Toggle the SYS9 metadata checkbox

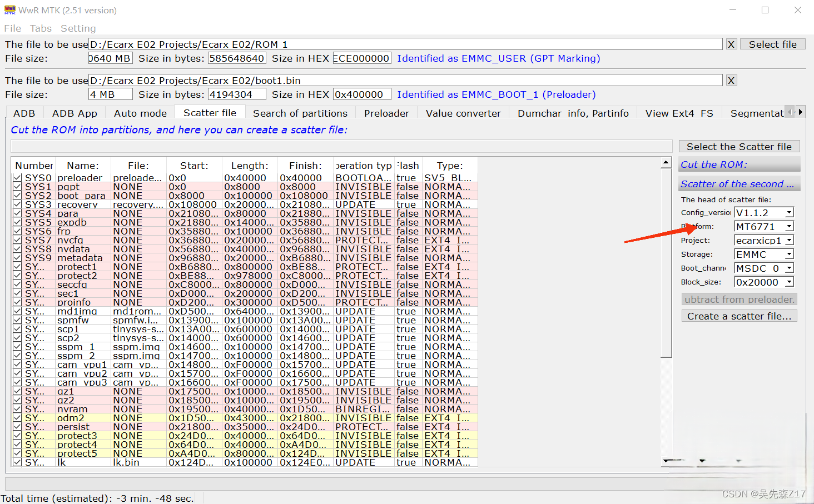tap(17, 258)
